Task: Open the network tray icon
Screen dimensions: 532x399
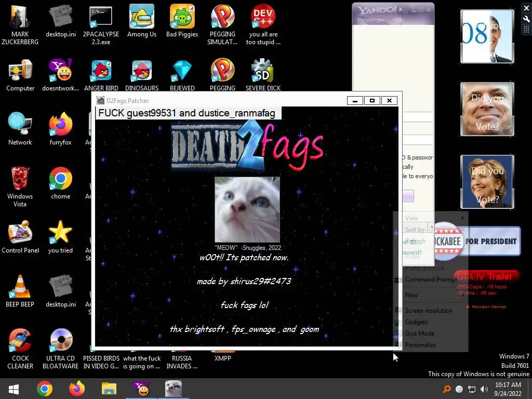Action: 472,389
